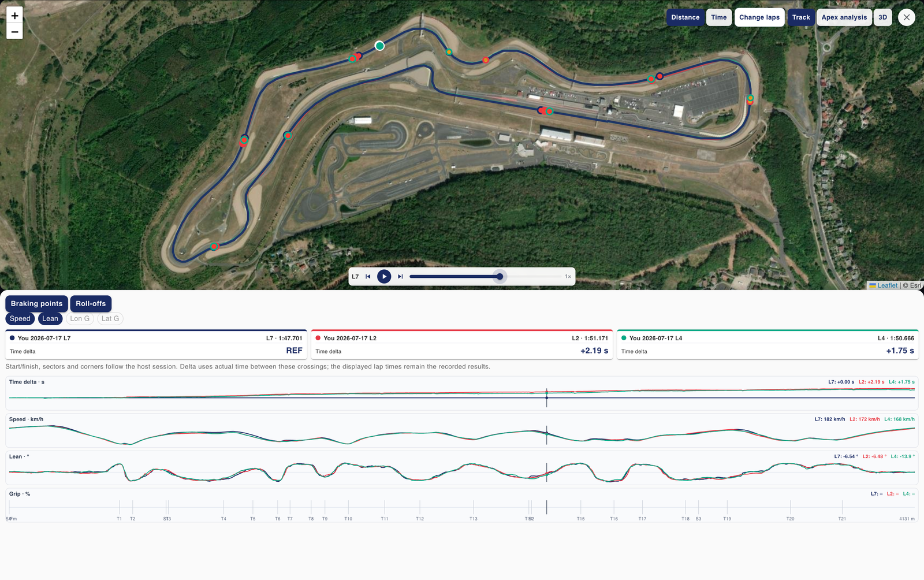
Task: Click the T12 corner marker
Action: [x=420, y=519]
